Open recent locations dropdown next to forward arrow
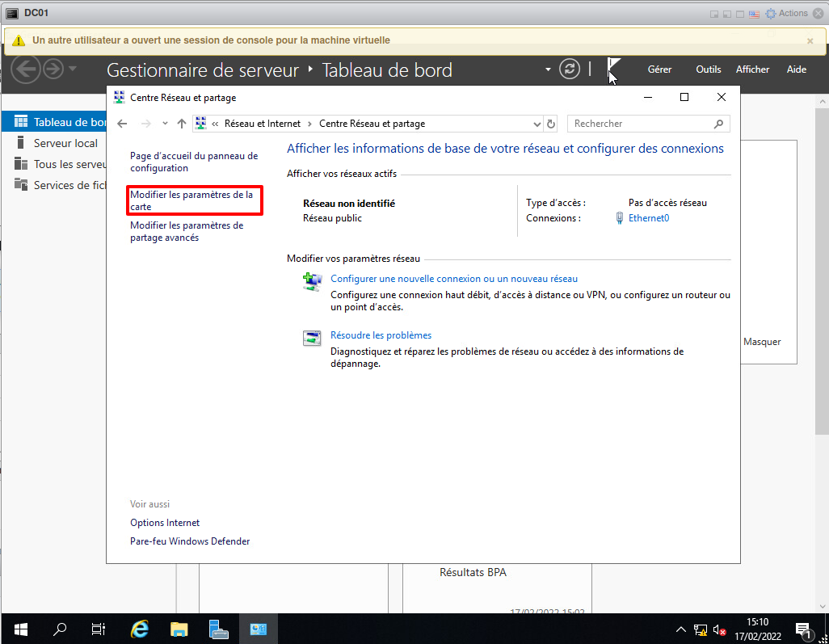 165,124
